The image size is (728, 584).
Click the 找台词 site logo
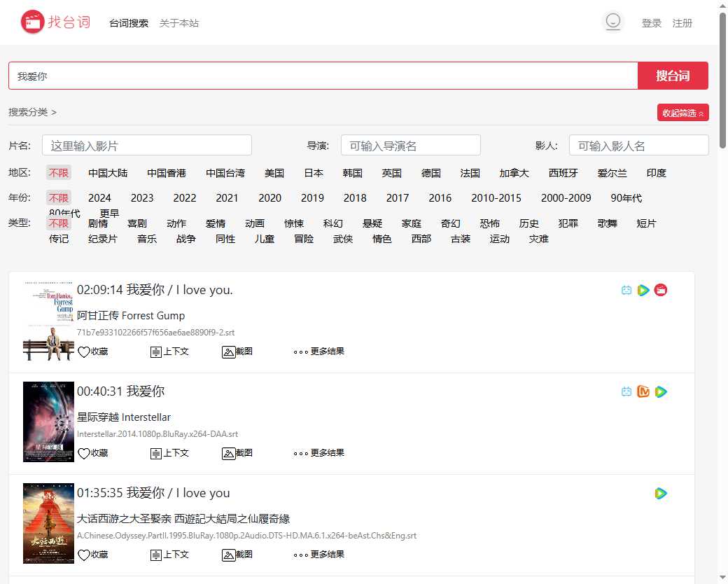coord(55,21)
